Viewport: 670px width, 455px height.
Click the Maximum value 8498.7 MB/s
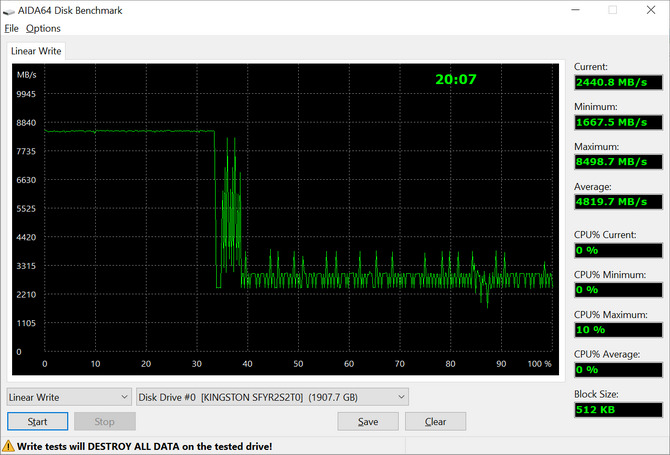pos(618,162)
